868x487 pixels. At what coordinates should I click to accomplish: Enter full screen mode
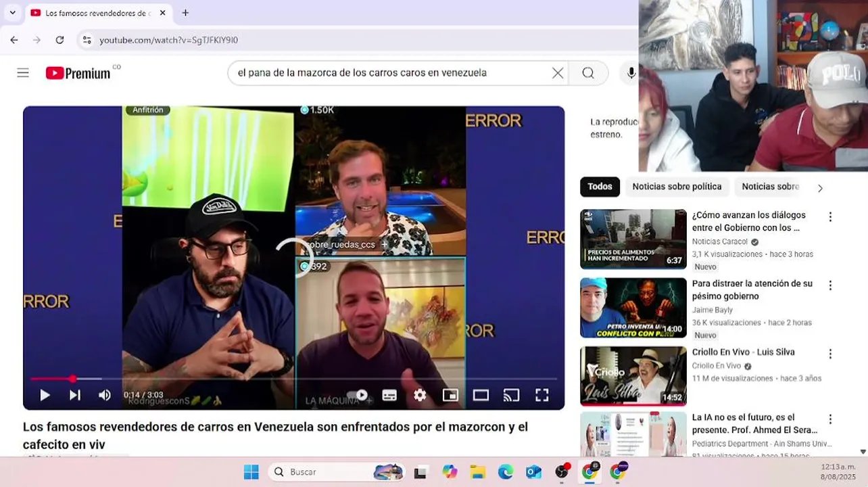pyautogui.click(x=541, y=395)
